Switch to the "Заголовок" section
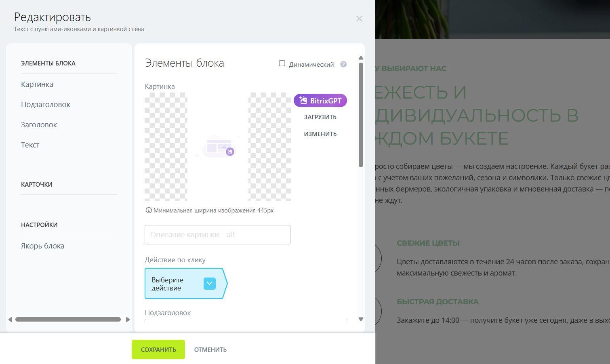Image resolution: width=610 pixels, height=364 pixels. click(x=39, y=124)
